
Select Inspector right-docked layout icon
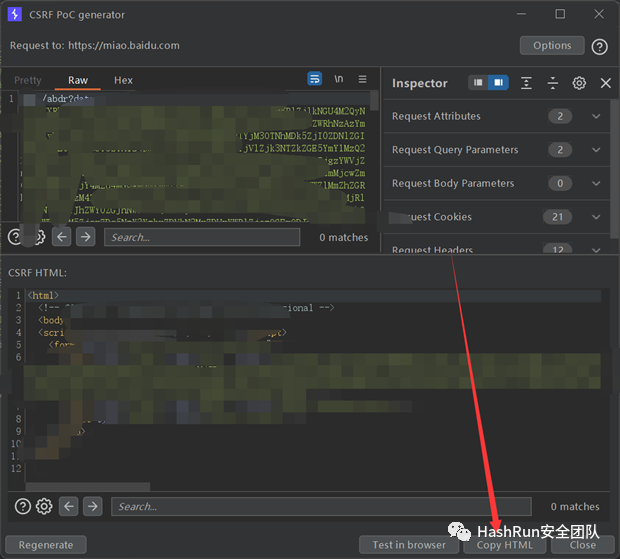pyautogui.click(x=498, y=83)
